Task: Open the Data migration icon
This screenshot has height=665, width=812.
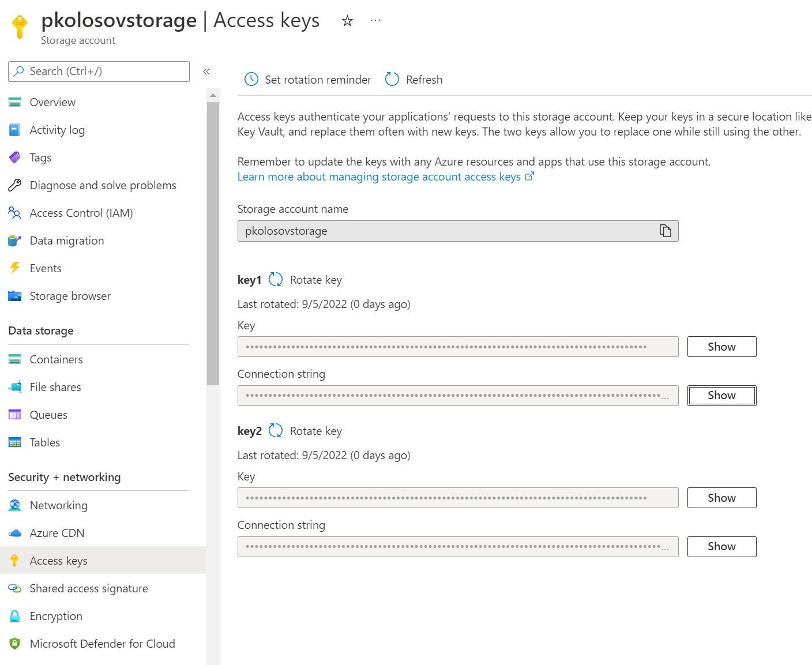Action: [x=15, y=241]
